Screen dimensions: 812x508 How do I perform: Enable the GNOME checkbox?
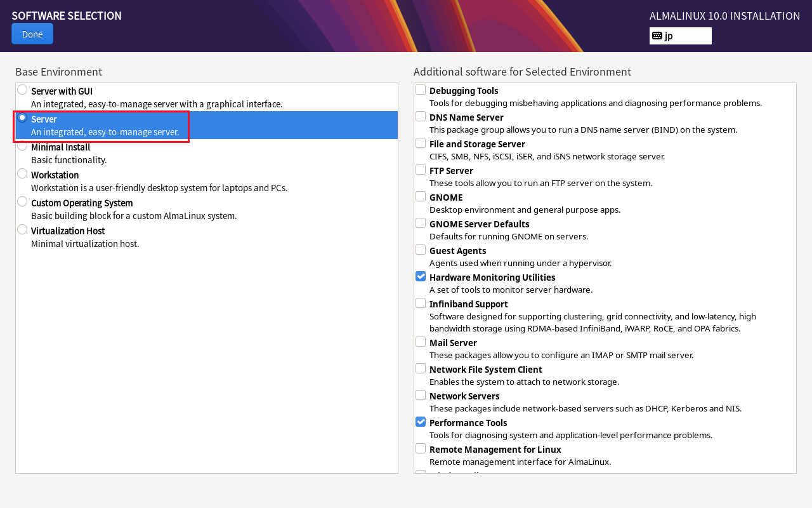[x=421, y=196]
